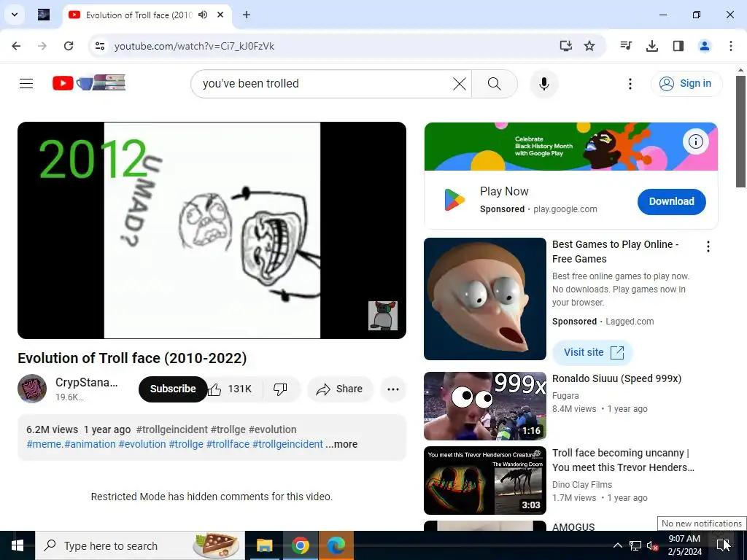
Task: Toggle Chrome side panel icon
Action: coord(678,46)
